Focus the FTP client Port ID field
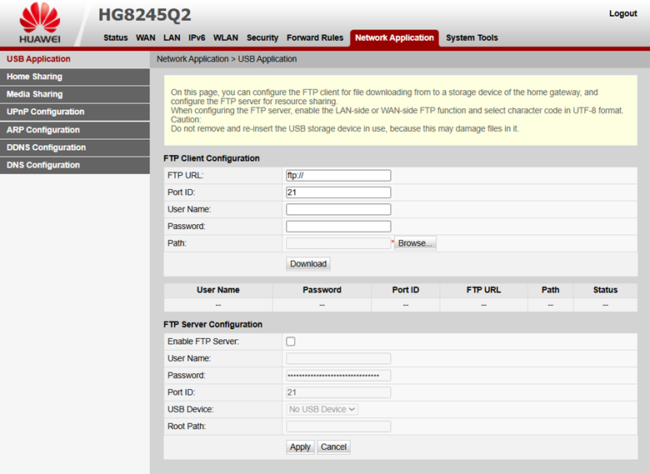This screenshot has width=650, height=474. [x=338, y=192]
